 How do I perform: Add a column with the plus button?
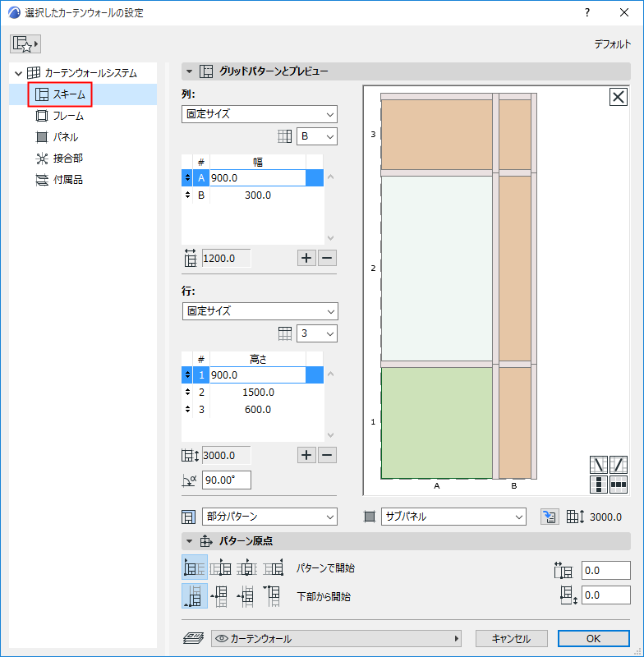(306, 258)
